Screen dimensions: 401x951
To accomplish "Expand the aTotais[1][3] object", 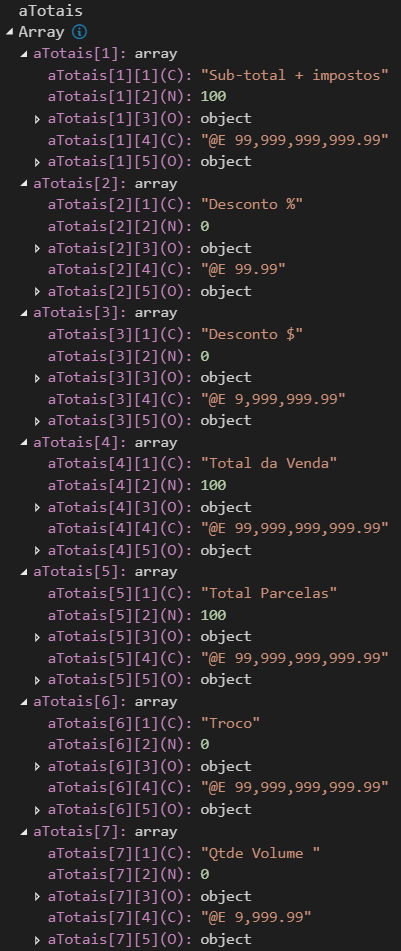I will [38, 119].
